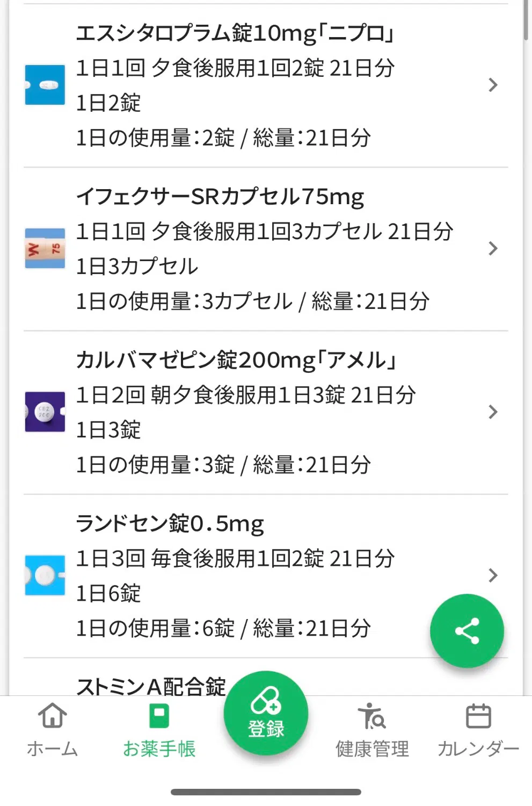Viewport: 532px width, 806px height.
Task: Open エスシタロプラム錠10mg「ニプロ」 medication title
Action: pos(235,33)
